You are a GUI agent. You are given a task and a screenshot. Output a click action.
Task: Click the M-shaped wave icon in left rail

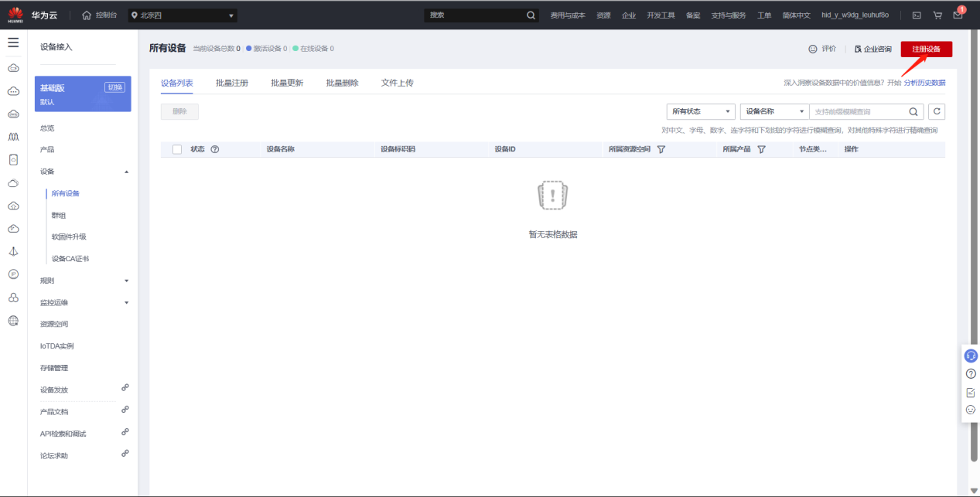point(13,137)
